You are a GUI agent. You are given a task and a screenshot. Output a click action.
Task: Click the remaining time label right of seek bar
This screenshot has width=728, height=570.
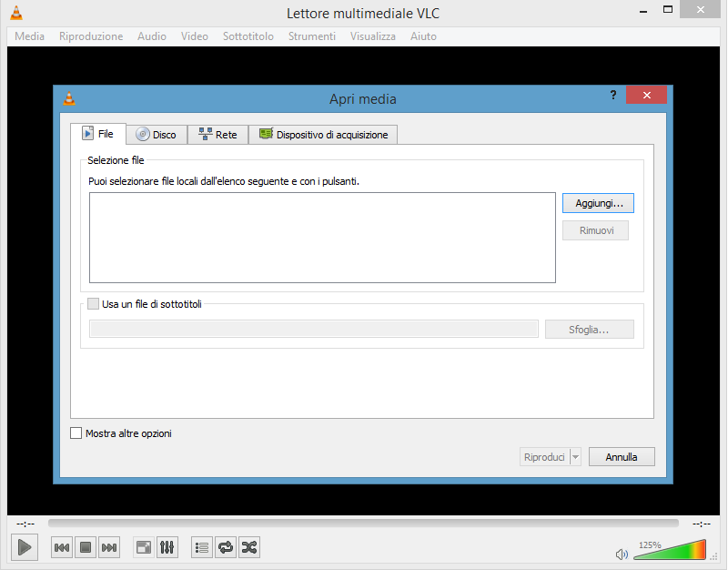tap(702, 524)
